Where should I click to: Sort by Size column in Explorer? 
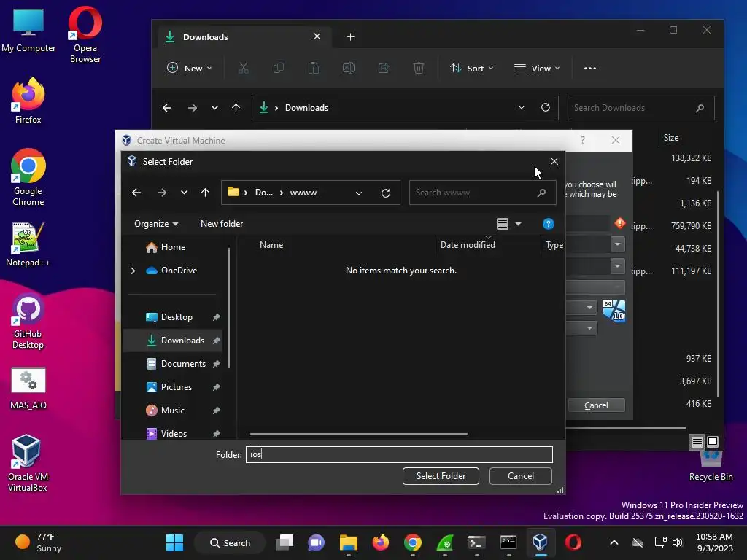point(671,138)
